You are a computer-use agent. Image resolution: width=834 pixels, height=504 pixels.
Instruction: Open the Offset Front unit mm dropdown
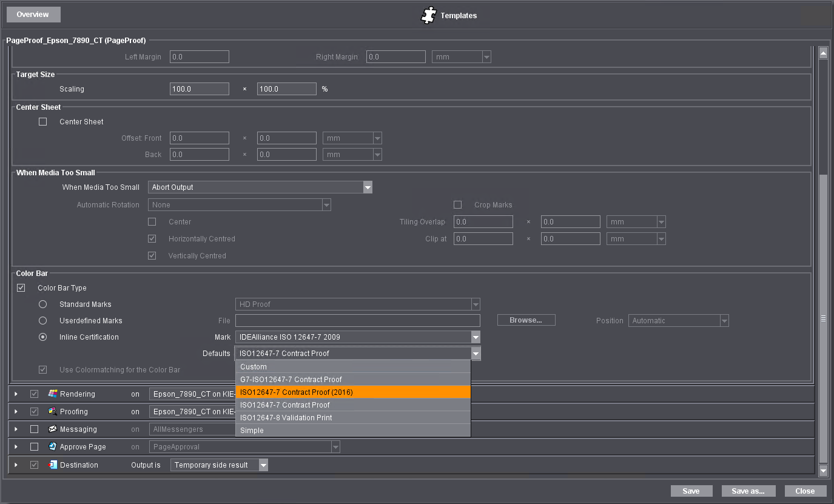click(x=352, y=138)
